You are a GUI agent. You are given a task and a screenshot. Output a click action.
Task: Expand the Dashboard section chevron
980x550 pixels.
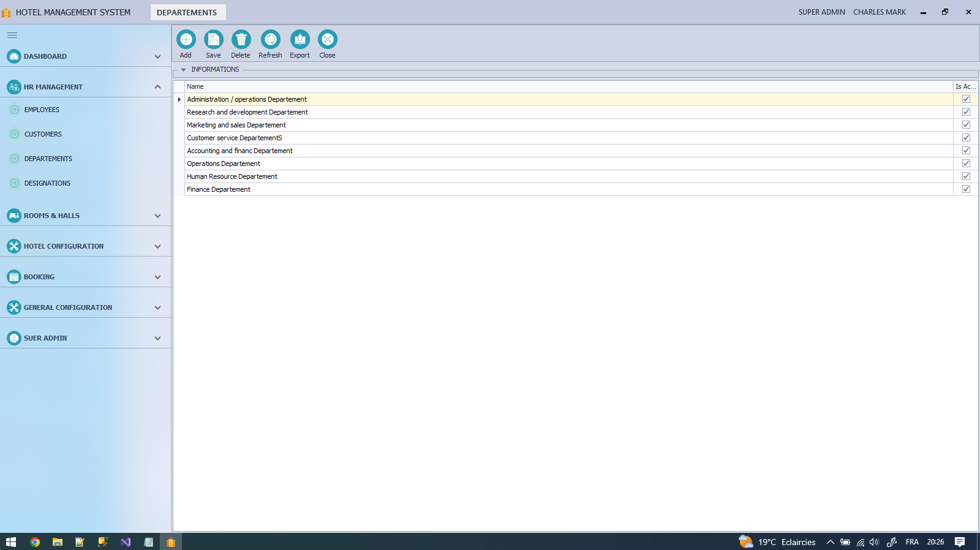point(157,56)
